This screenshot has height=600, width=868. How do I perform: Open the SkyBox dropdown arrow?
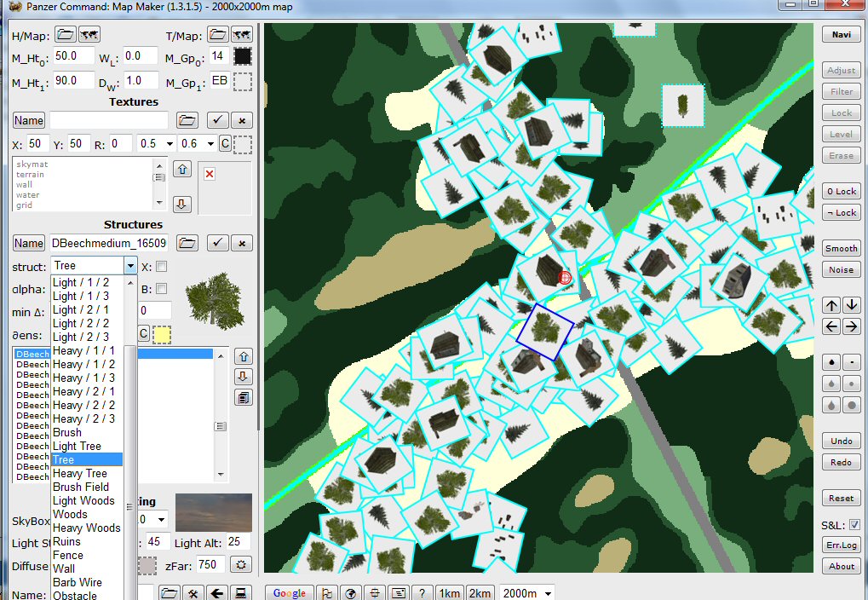pos(162,520)
